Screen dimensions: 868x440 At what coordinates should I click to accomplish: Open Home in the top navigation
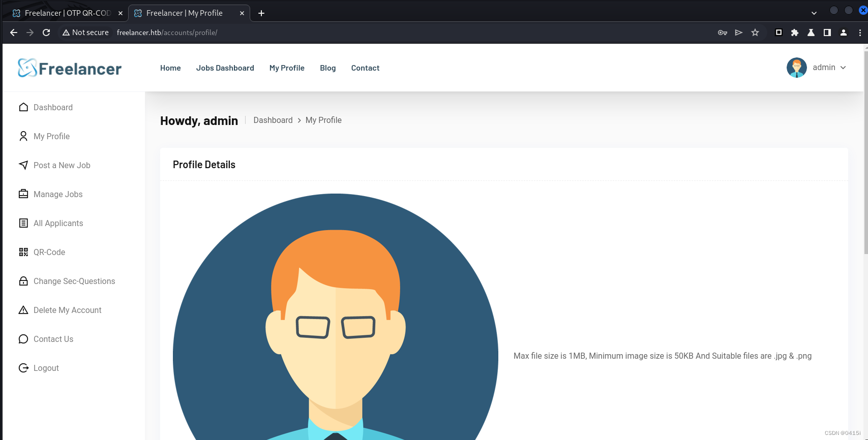(170, 68)
